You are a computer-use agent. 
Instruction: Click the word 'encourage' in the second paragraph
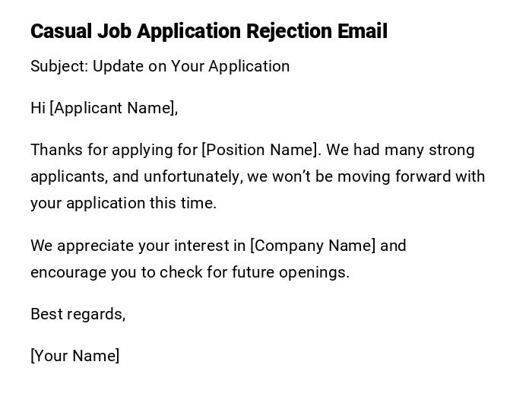point(68,272)
